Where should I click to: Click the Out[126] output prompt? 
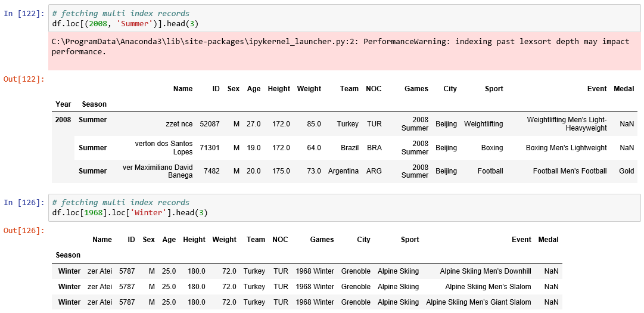coord(24,230)
